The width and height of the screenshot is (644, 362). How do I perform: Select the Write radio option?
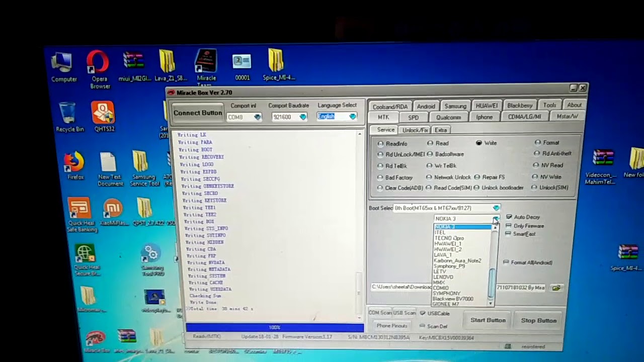coord(487,143)
